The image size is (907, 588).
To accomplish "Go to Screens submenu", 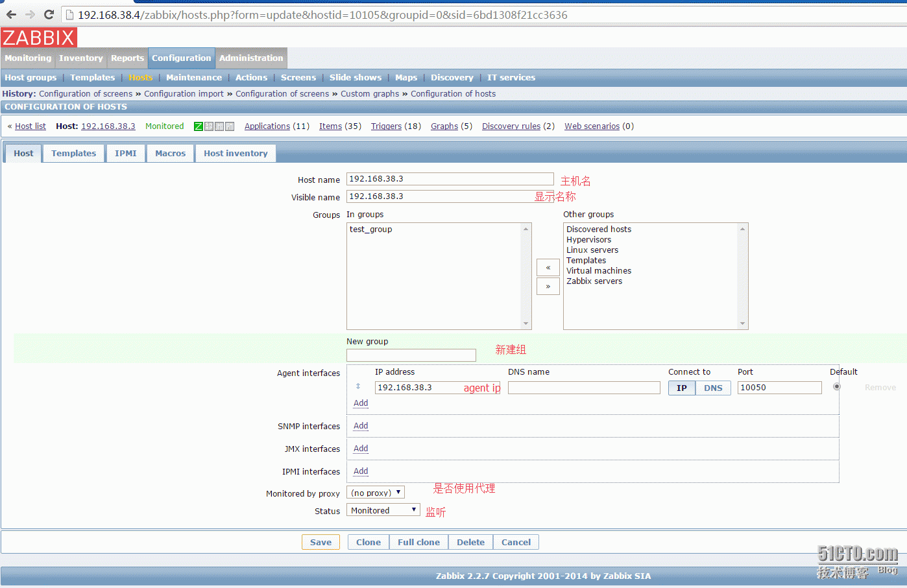I will click(298, 77).
